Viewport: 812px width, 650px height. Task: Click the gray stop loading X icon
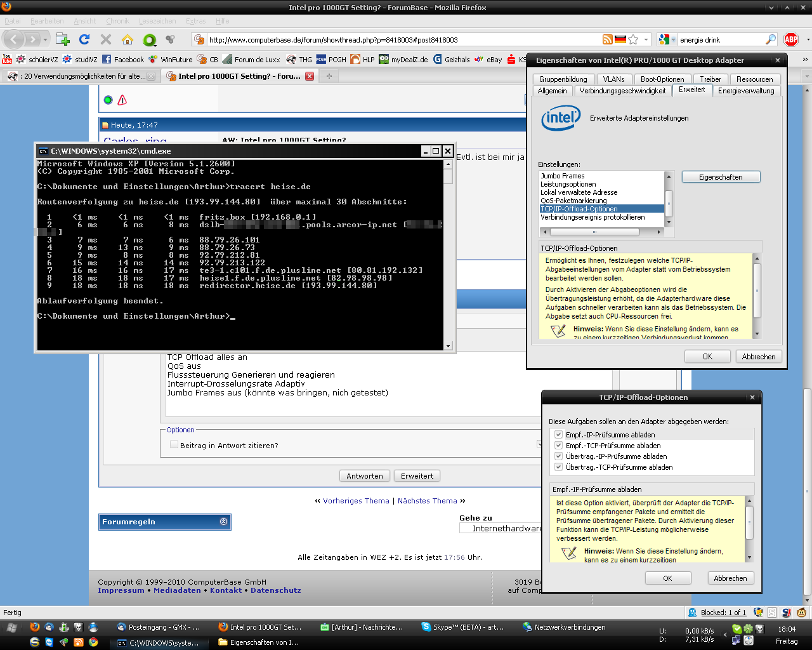(106, 39)
